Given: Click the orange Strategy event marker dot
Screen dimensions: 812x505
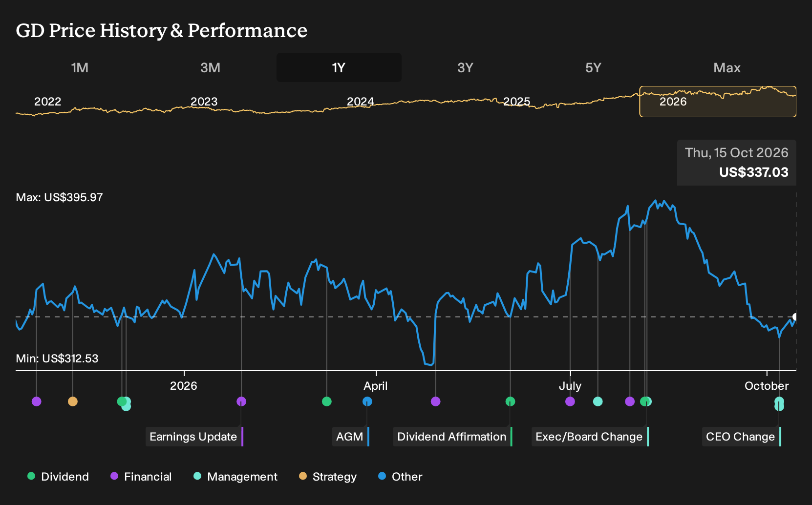Looking at the screenshot, I should pos(73,401).
